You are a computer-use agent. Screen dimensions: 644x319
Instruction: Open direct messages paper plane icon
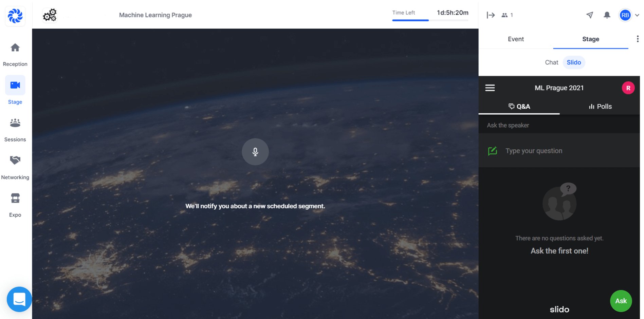pos(590,15)
